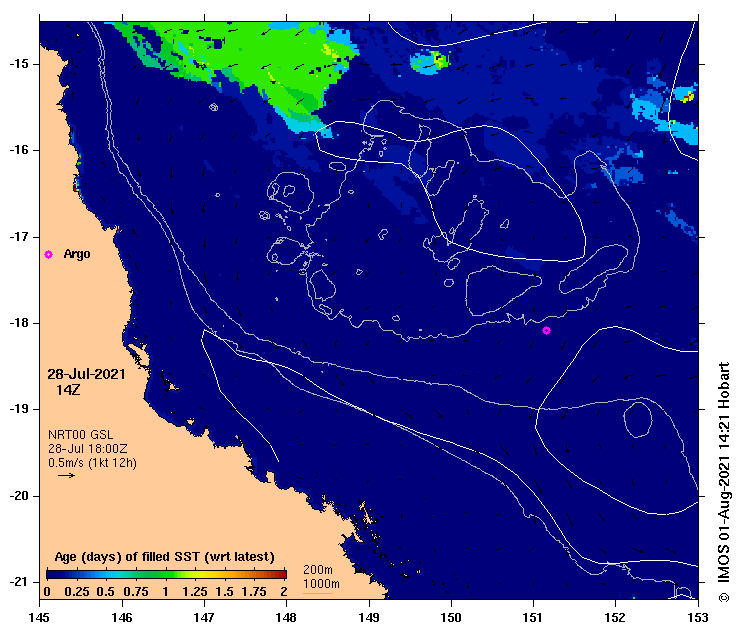Click the '0.25' colorbar tick label
This screenshot has height=634, width=741.
click(x=77, y=591)
